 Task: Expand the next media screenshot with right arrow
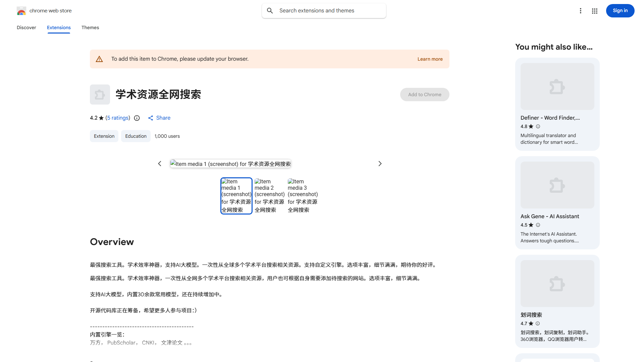[380, 164]
